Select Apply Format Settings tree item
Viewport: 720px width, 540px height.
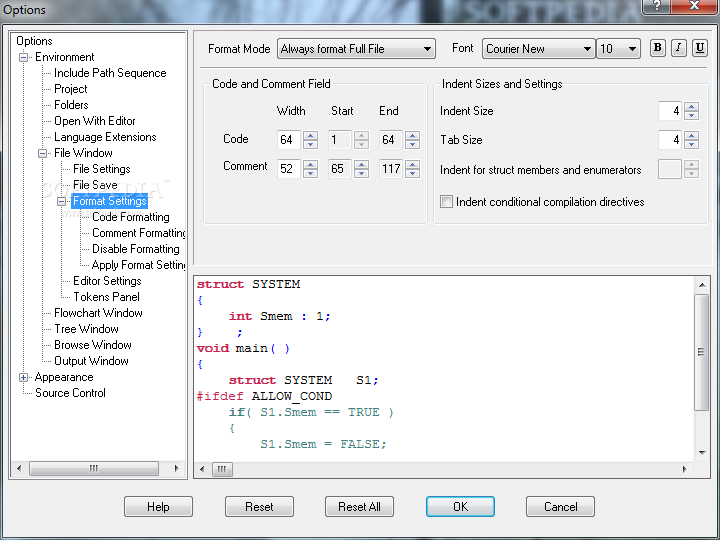click(x=139, y=265)
